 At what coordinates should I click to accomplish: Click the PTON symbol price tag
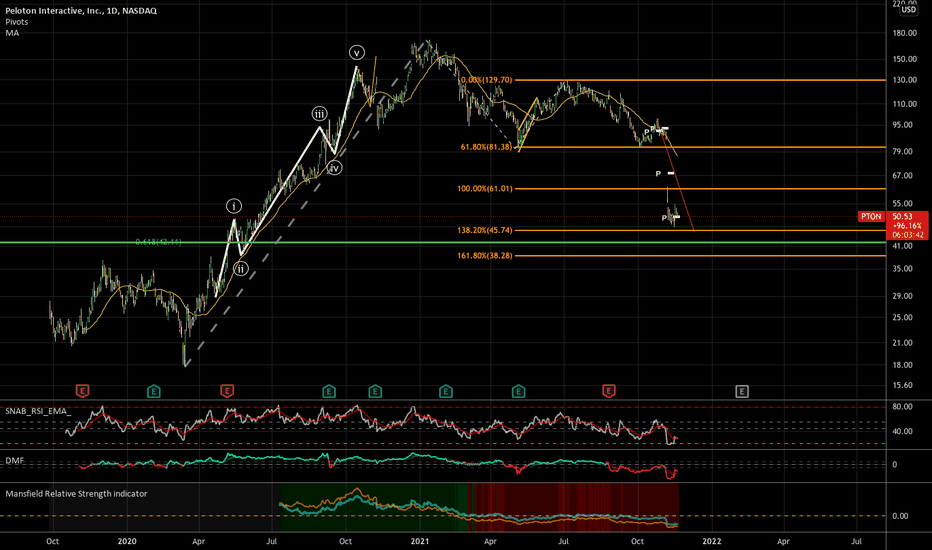coord(871,216)
